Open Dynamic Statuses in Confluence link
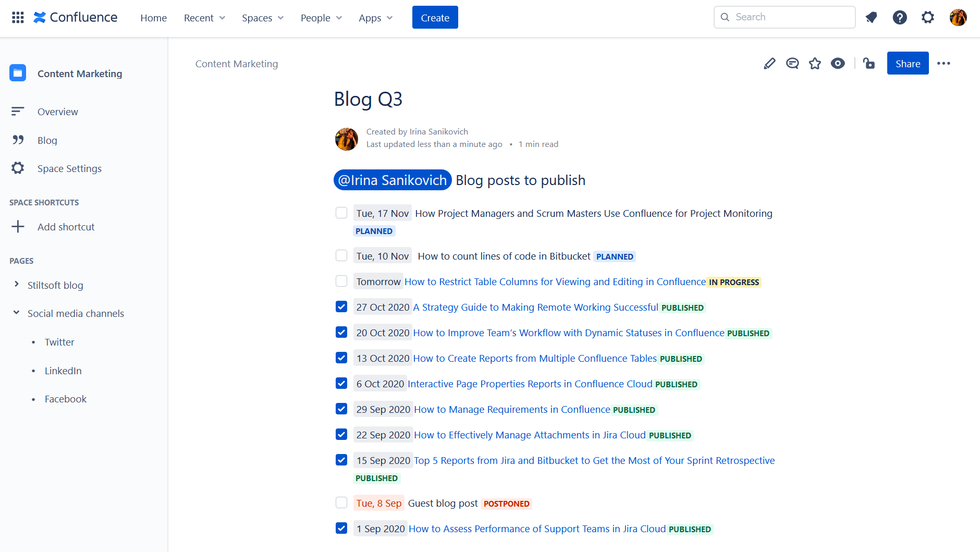 569,333
